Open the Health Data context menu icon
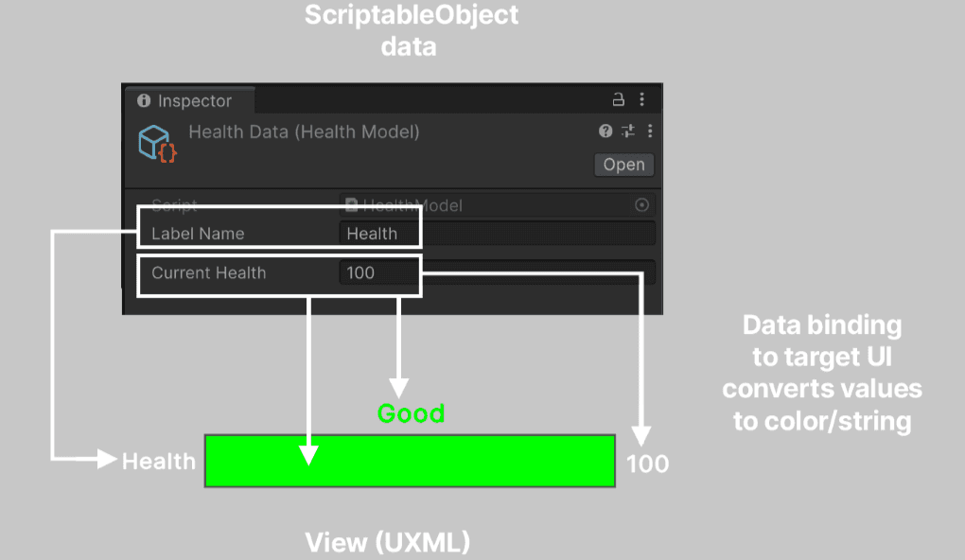This screenshot has width=965, height=560. tap(650, 131)
